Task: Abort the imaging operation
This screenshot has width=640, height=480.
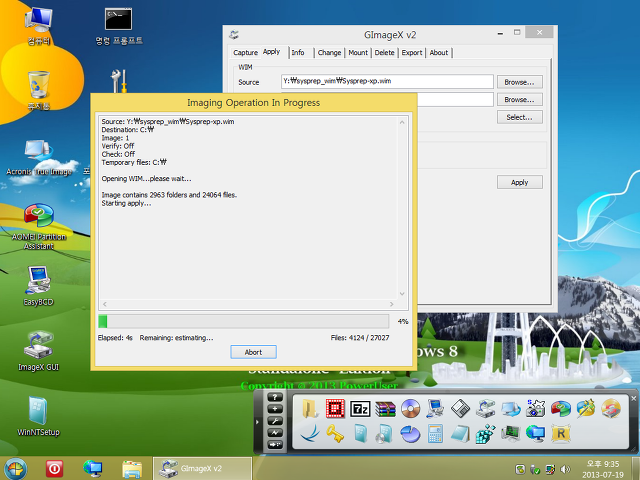Action: pyautogui.click(x=253, y=352)
